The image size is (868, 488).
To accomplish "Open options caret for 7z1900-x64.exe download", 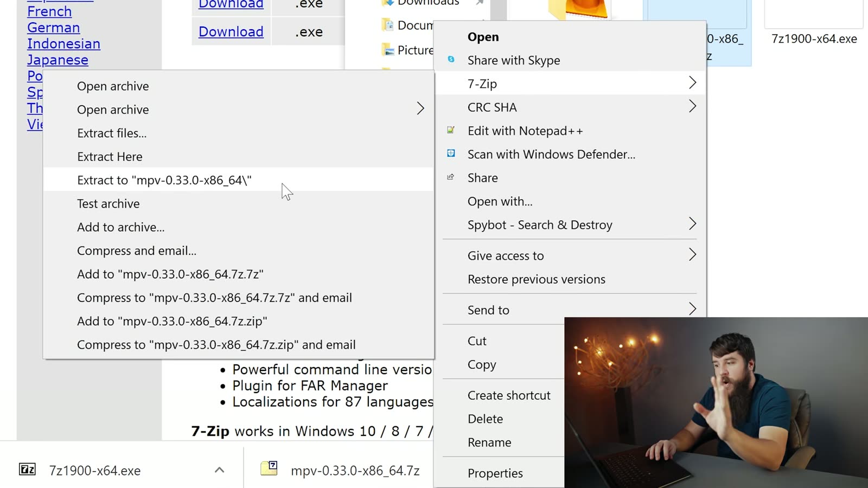I will coord(219,470).
